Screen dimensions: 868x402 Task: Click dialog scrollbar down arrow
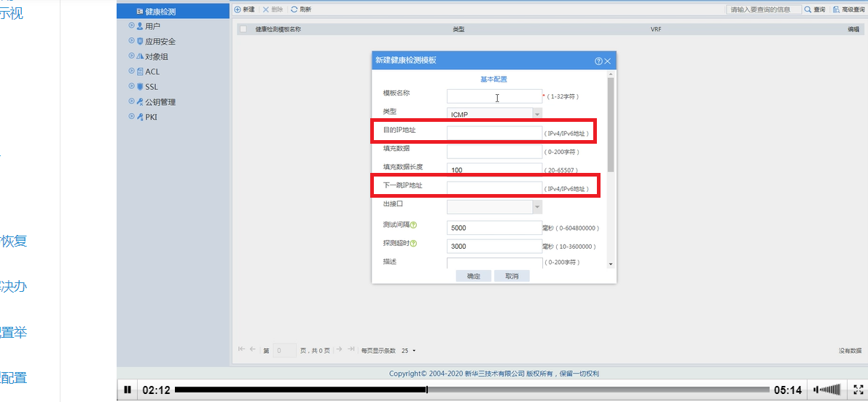(611, 265)
